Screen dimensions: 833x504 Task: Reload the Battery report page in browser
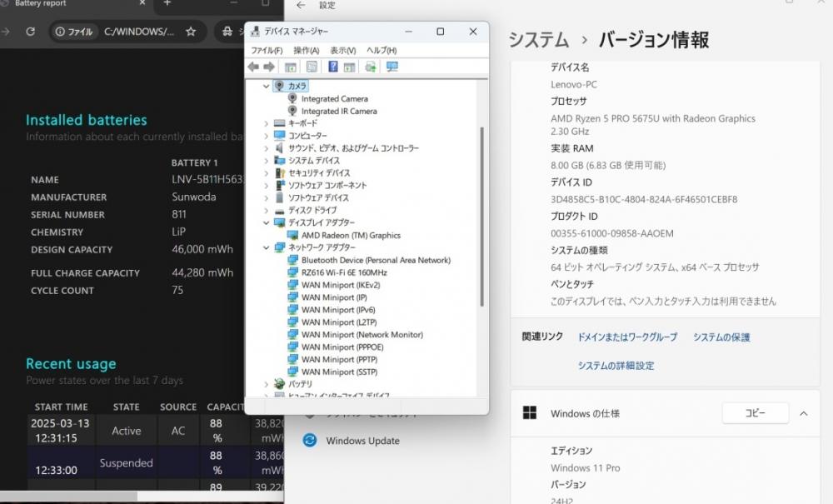(31, 32)
